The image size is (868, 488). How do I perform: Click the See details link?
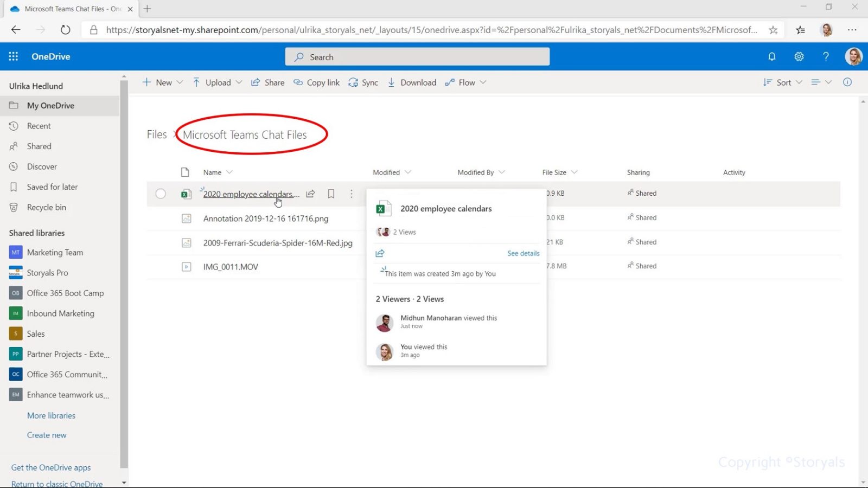click(x=522, y=253)
